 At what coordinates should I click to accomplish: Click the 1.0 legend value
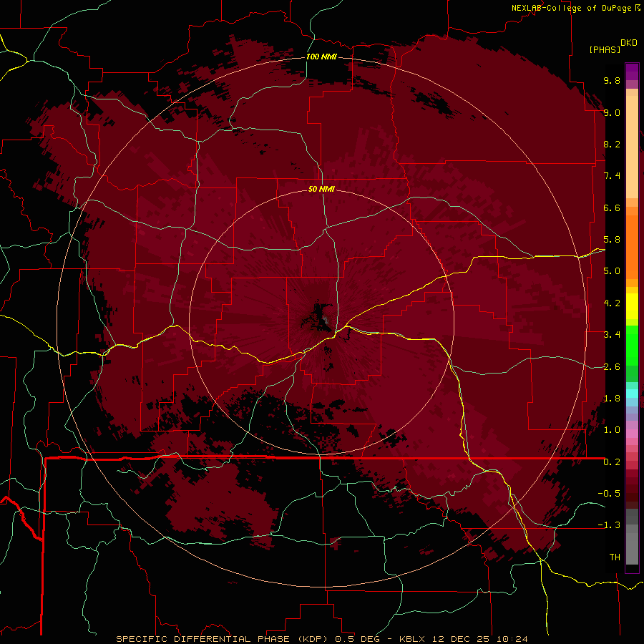[612, 430]
